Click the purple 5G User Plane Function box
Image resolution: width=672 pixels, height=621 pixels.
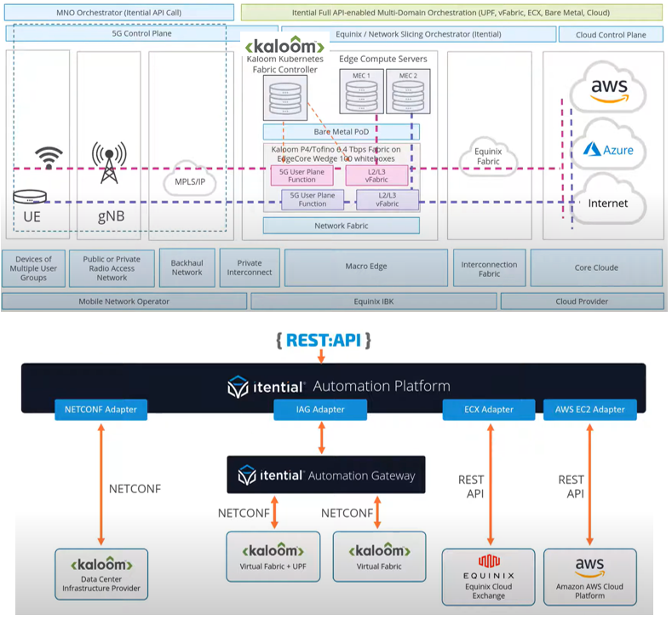313,199
